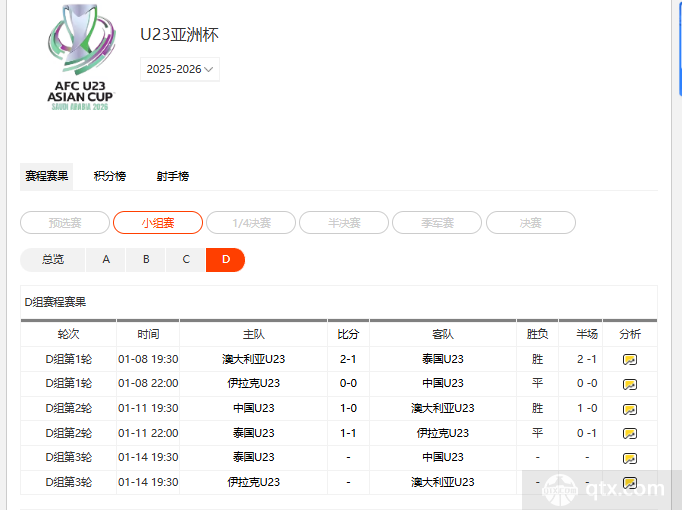Click home team 伊拉克U23 in 01-08 22:00 match
The image size is (682, 510).
254,383
